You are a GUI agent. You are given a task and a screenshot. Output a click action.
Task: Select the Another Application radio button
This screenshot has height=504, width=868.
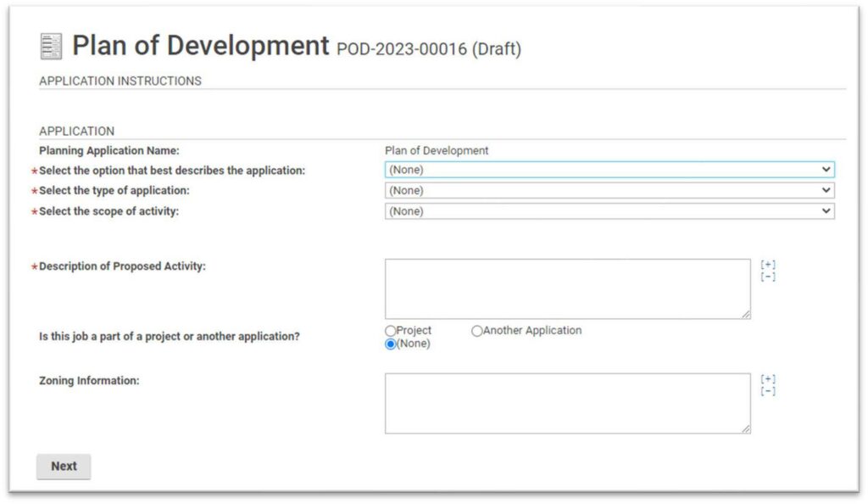[x=476, y=330]
